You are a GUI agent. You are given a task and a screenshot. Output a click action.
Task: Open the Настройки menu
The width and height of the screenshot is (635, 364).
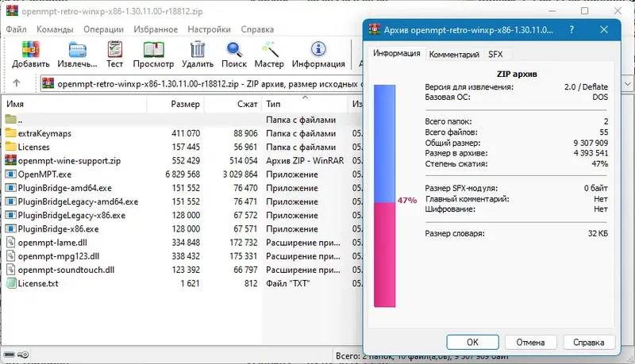click(209, 29)
